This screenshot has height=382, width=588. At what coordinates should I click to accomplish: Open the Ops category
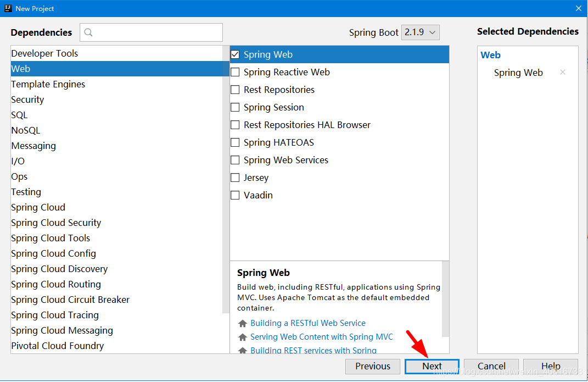coord(116,176)
